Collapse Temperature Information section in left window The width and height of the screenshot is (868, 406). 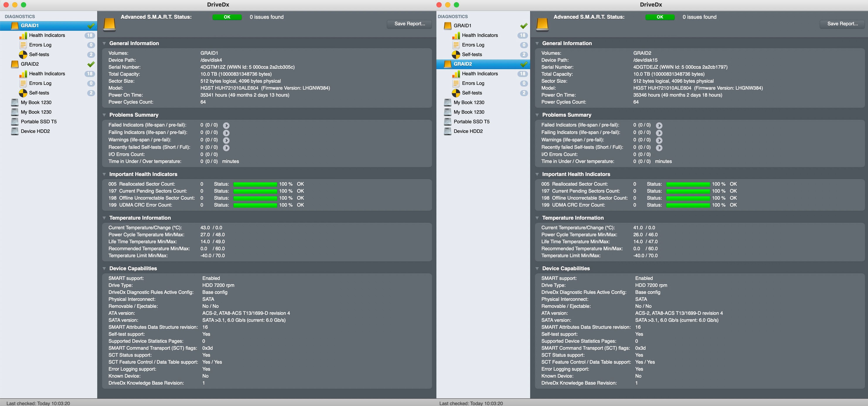[x=104, y=218]
